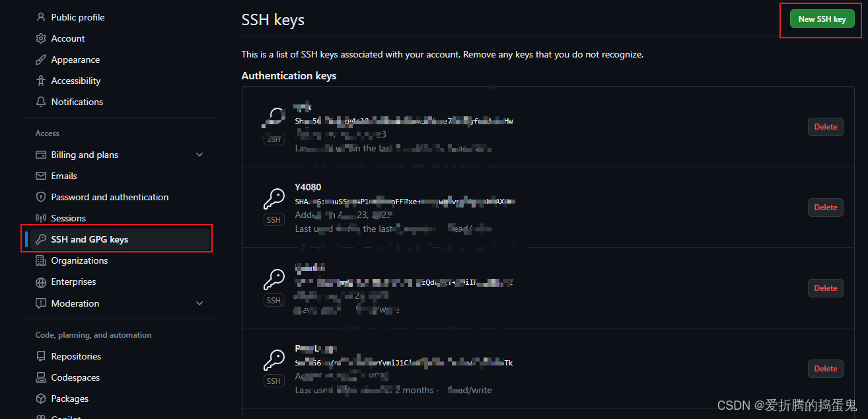Click the Account gear icon
This screenshot has width=868, height=419.
pos(40,38)
